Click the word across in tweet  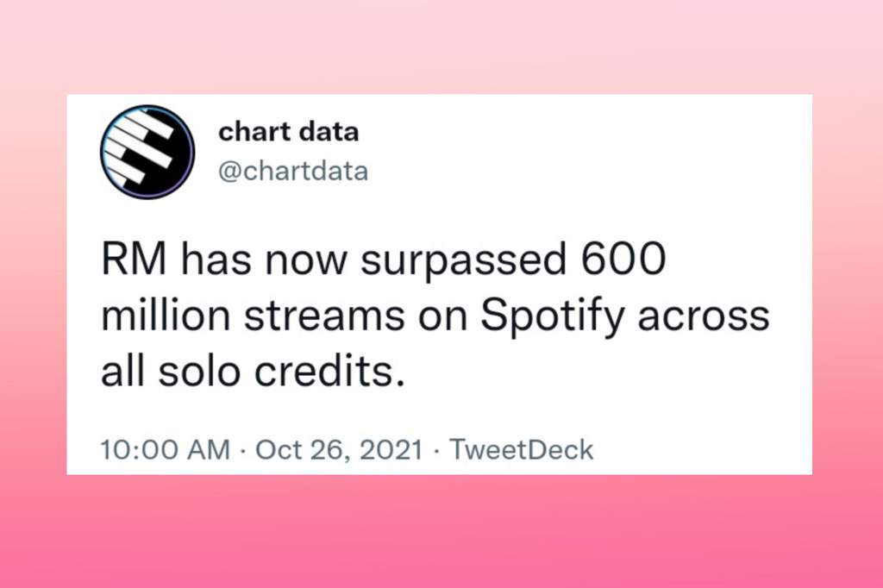coord(704,316)
